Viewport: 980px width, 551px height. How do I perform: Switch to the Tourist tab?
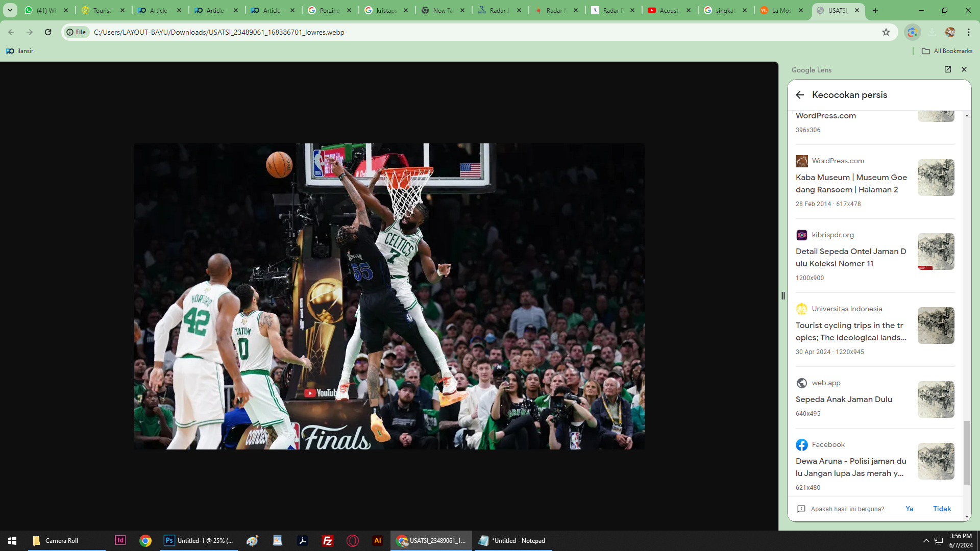(104, 10)
